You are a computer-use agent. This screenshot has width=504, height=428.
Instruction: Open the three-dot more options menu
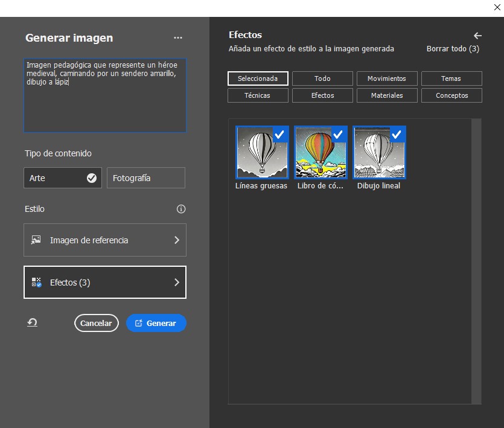point(177,38)
